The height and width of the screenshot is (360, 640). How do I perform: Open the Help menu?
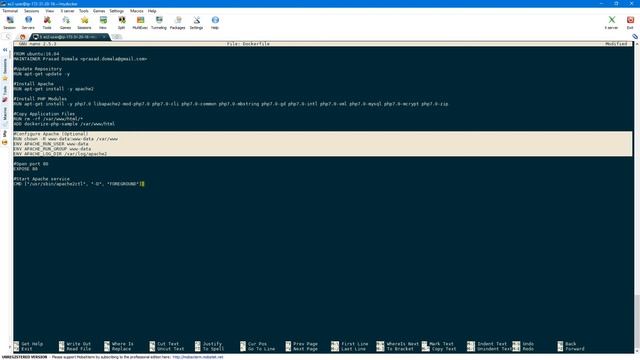coord(152,11)
